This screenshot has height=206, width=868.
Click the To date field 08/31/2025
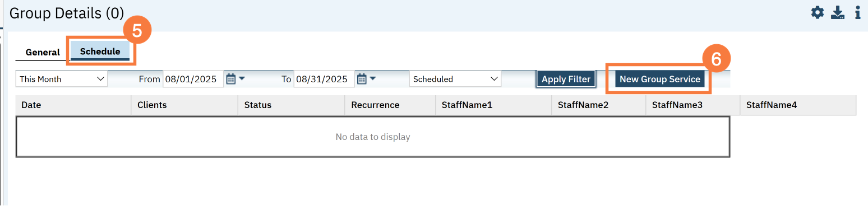[324, 79]
